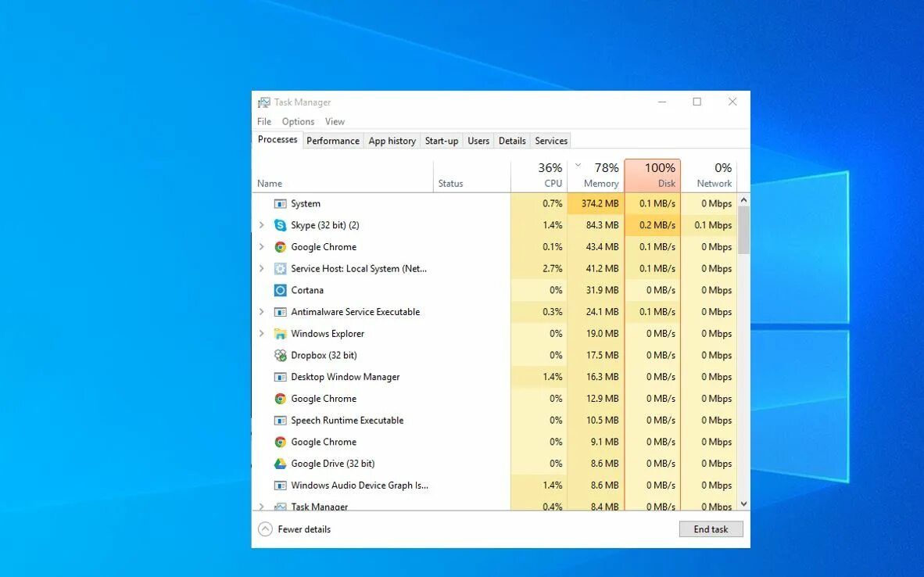Maximize the Task Manager window
The image size is (924, 577).
pos(697,102)
